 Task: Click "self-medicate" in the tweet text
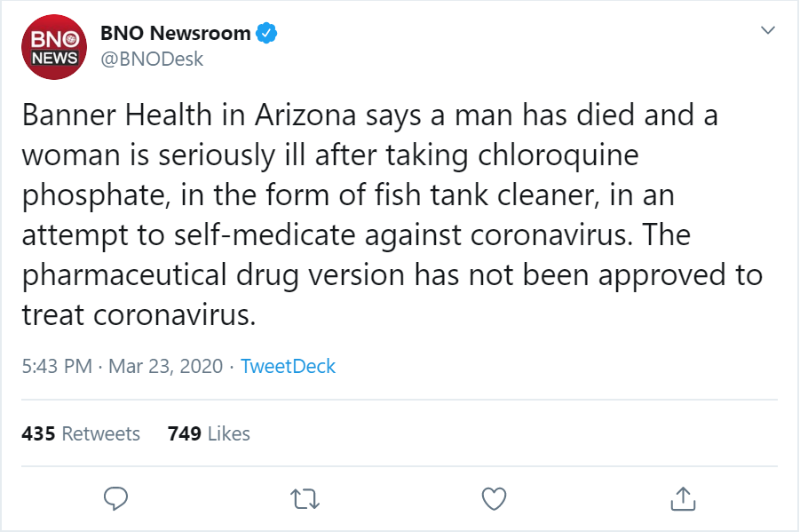[x=265, y=234]
